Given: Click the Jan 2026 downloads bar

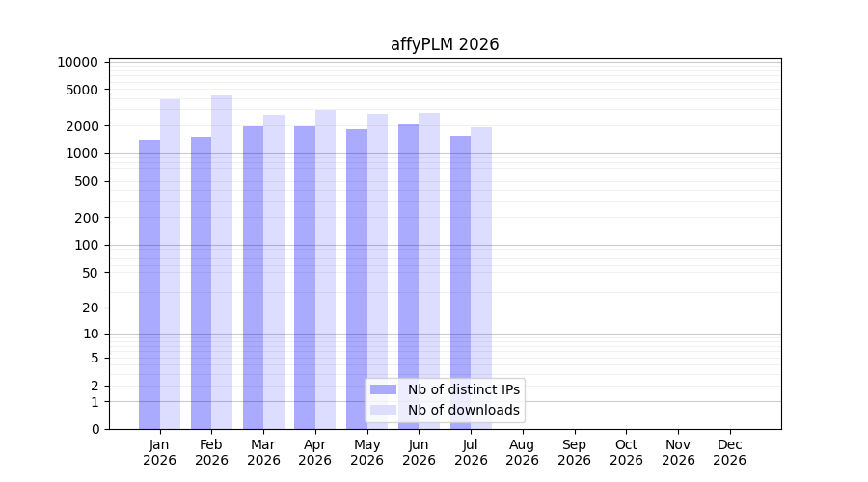Looking at the screenshot, I should [170, 264].
